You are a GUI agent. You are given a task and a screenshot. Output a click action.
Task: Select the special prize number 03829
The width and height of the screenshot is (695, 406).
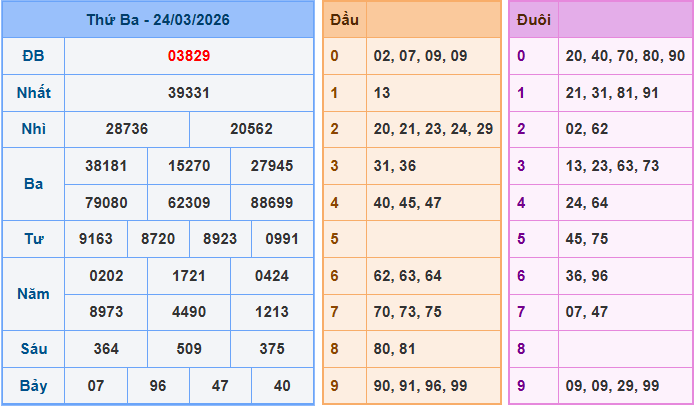point(189,56)
